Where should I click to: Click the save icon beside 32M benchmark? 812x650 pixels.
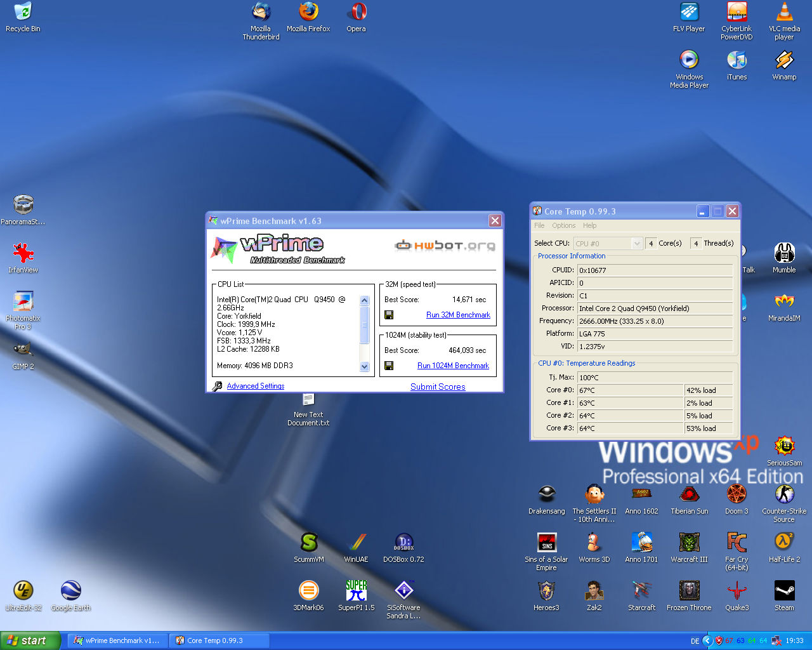(389, 315)
